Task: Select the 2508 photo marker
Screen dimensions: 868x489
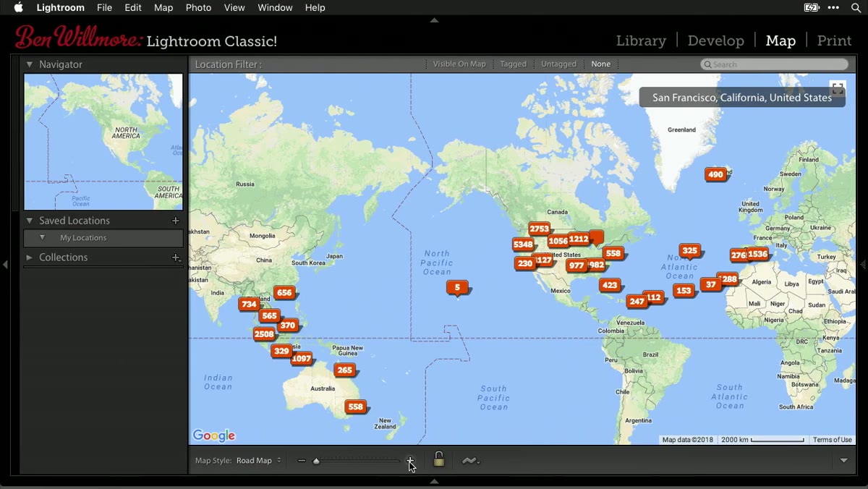Action: click(x=264, y=334)
